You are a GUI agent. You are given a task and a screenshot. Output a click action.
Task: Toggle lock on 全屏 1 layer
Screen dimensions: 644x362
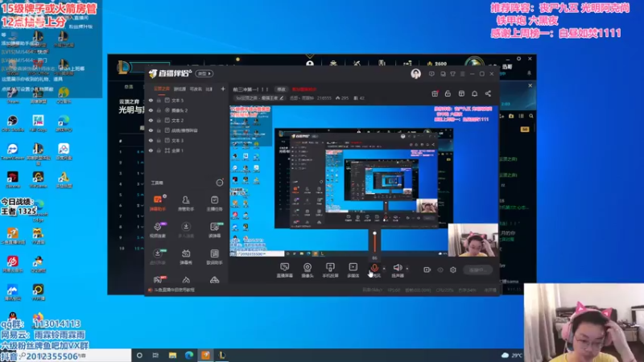tap(159, 150)
